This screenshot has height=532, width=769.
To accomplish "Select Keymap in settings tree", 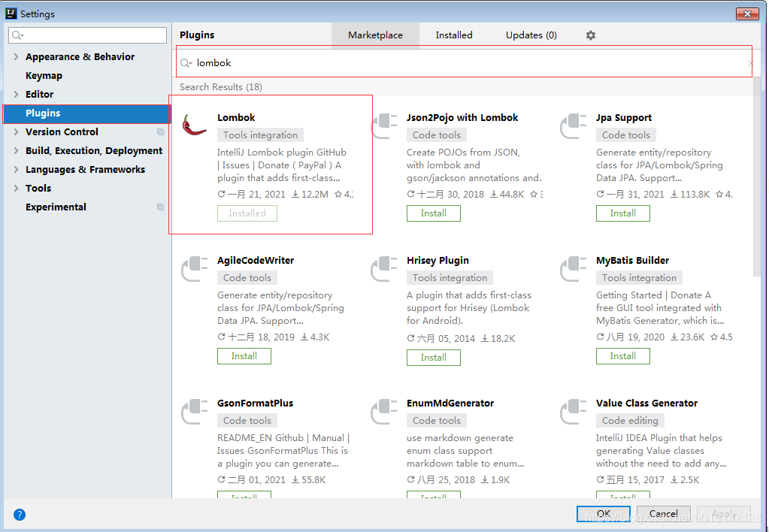I will 44,75.
